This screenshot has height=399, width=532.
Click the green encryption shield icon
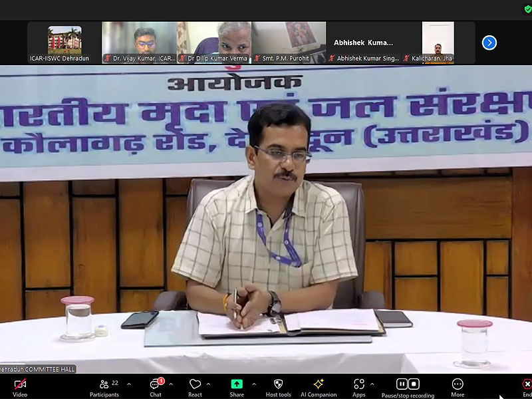tap(527, 10)
